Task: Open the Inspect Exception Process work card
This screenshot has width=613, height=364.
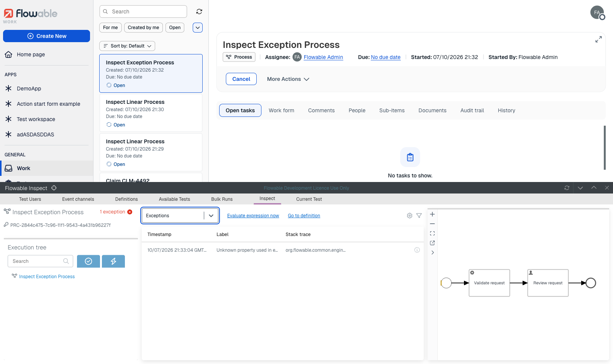Action: coord(151,73)
